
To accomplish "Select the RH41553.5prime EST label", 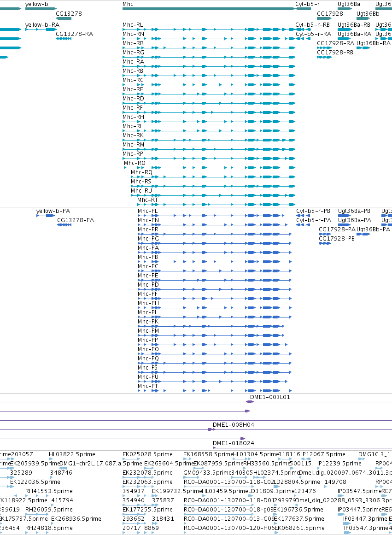I will tap(49, 491).
